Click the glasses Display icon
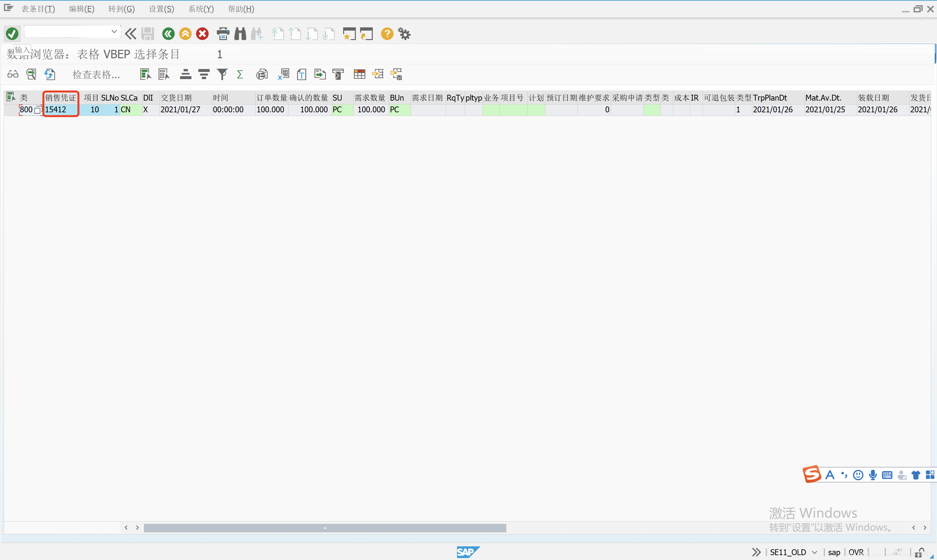 click(13, 74)
